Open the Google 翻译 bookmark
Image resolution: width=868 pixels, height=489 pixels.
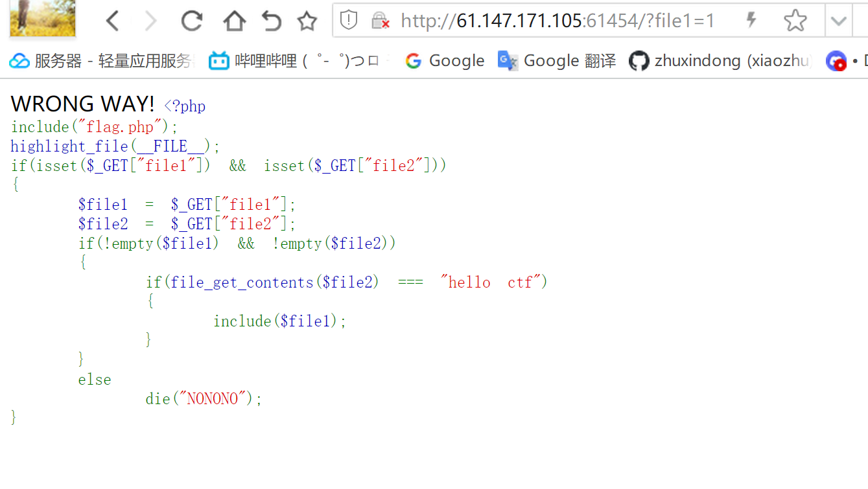coord(557,61)
